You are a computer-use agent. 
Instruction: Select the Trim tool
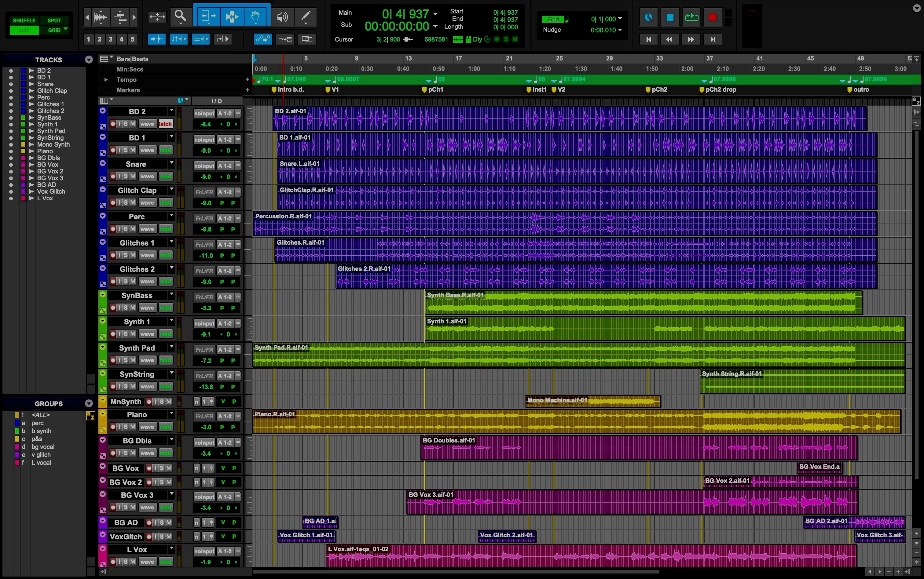(x=208, y=16)
